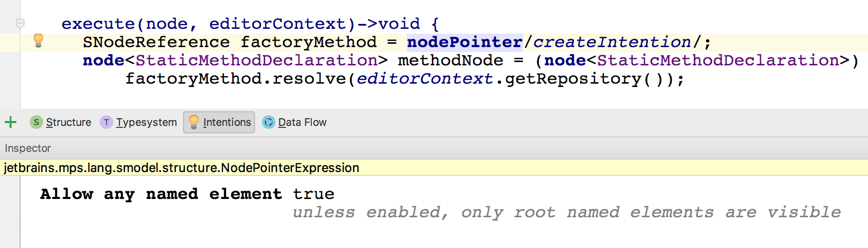Viewport: 868px width, 248px height.
Task: Place the cursor on the SNodeReference type
Action: 156,42
